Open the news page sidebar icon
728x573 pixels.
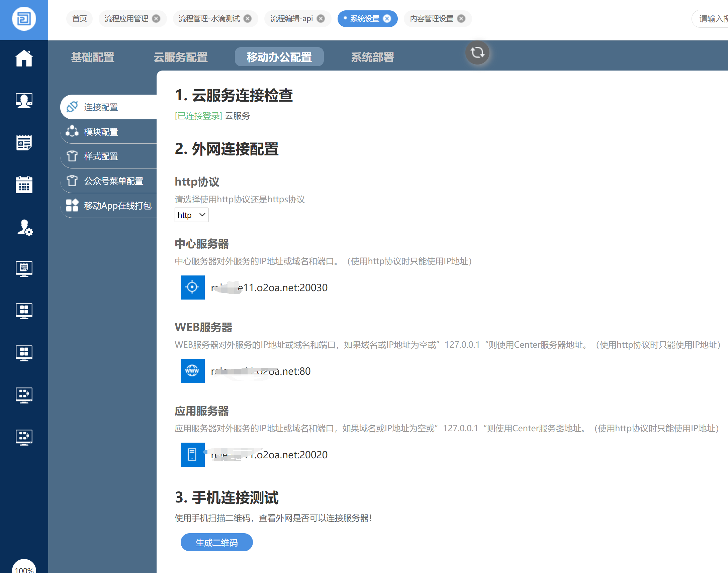pyautogui.click(x=24, y=142)
